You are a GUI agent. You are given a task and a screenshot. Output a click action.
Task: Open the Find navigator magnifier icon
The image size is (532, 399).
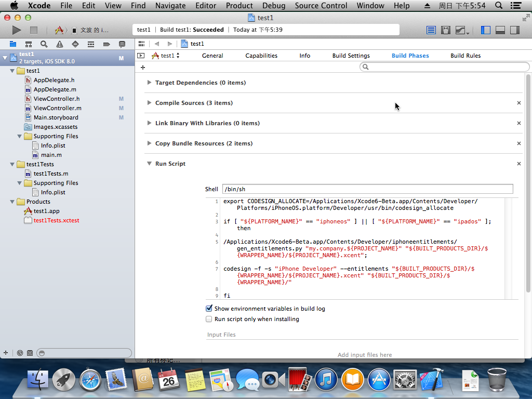point(44,44)
